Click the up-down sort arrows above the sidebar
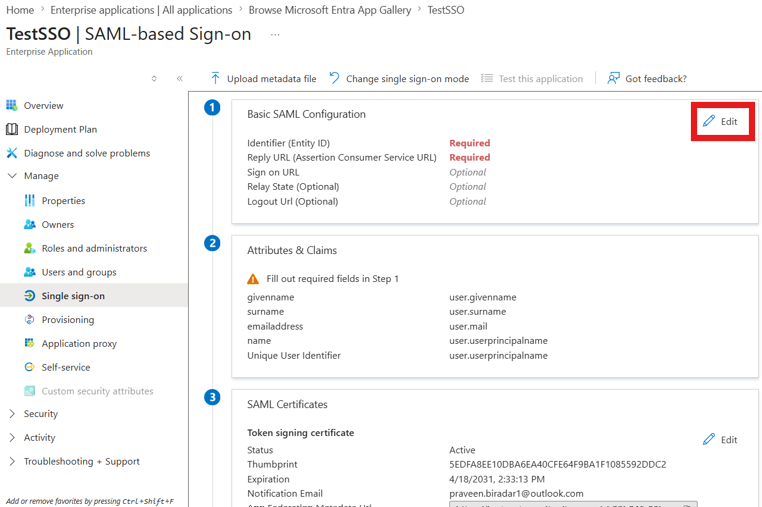The height and width of the screenshot is (507, 762). point(154,78)
